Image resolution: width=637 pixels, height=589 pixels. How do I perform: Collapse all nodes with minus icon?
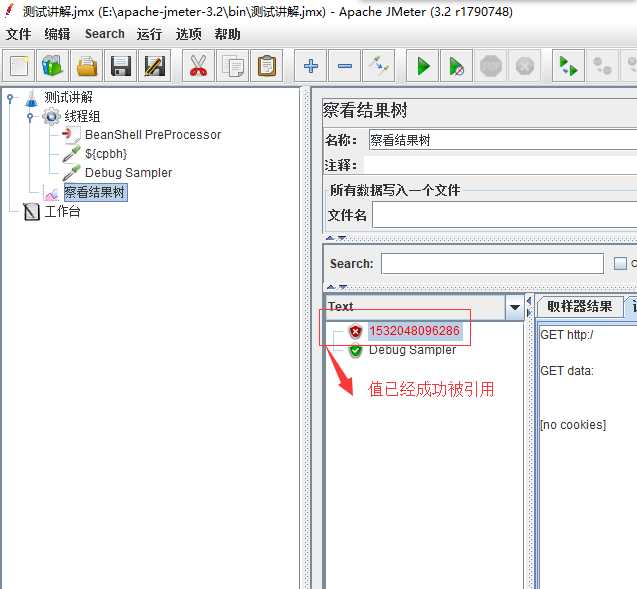pos(344,66)
